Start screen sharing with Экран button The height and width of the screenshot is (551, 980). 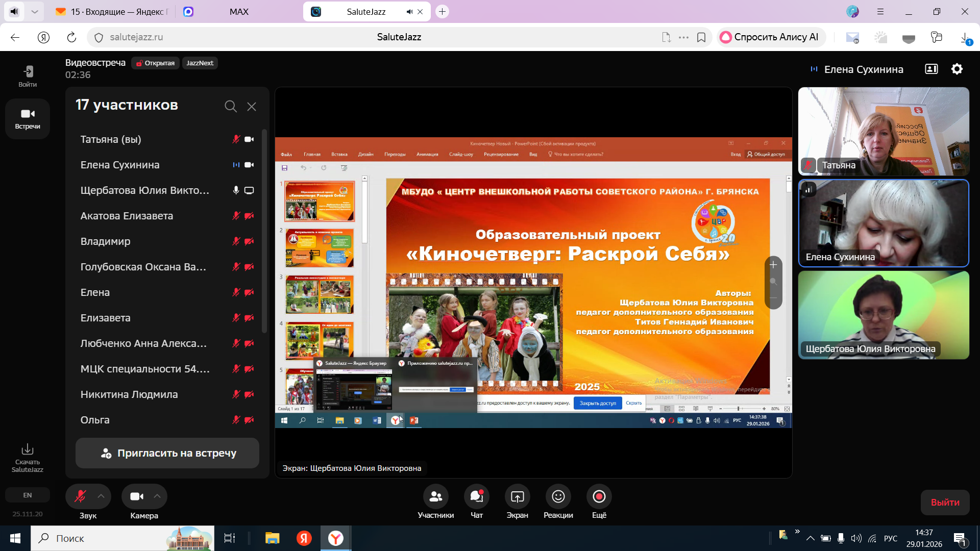tap(517, 496)
